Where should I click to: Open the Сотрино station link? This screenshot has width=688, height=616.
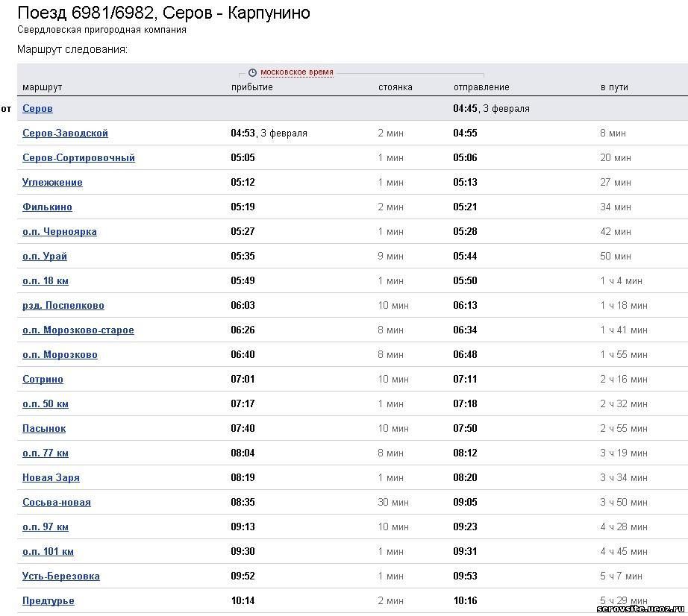tap(43, 379)
